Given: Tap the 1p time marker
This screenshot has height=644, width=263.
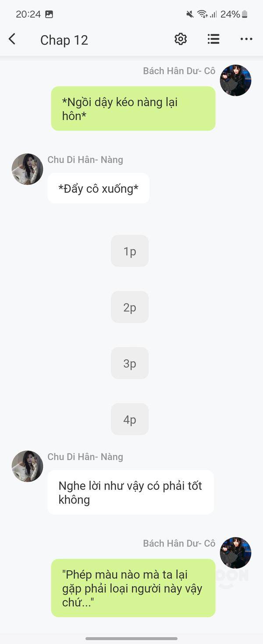Looking at the screenshot, I should coord(130,251).
